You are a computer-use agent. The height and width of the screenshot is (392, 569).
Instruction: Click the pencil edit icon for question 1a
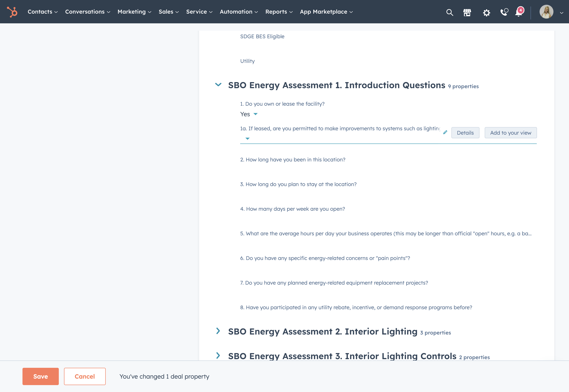(445, 132)
